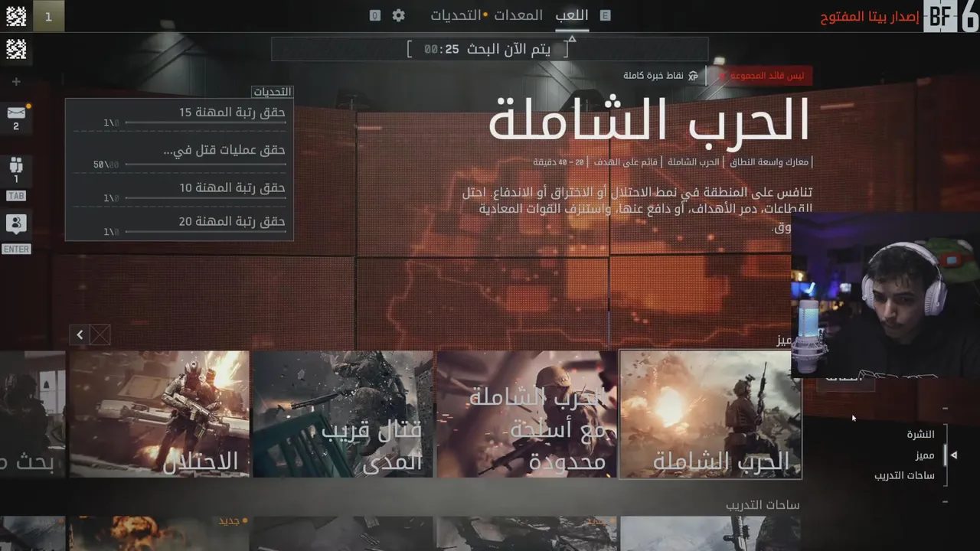
Task: Select the الحرب الشاملة mode card
Action: (710, 415)
